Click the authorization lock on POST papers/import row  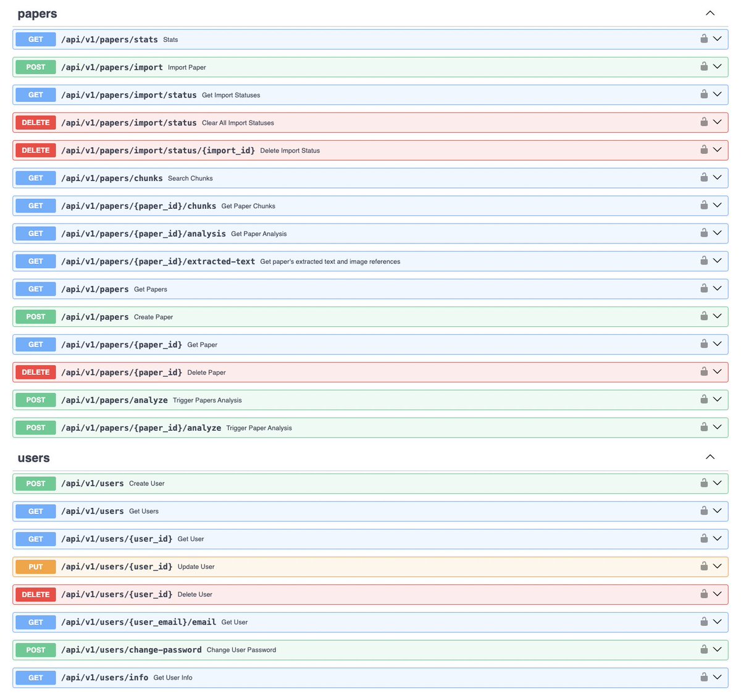click(x=704, y=66)
